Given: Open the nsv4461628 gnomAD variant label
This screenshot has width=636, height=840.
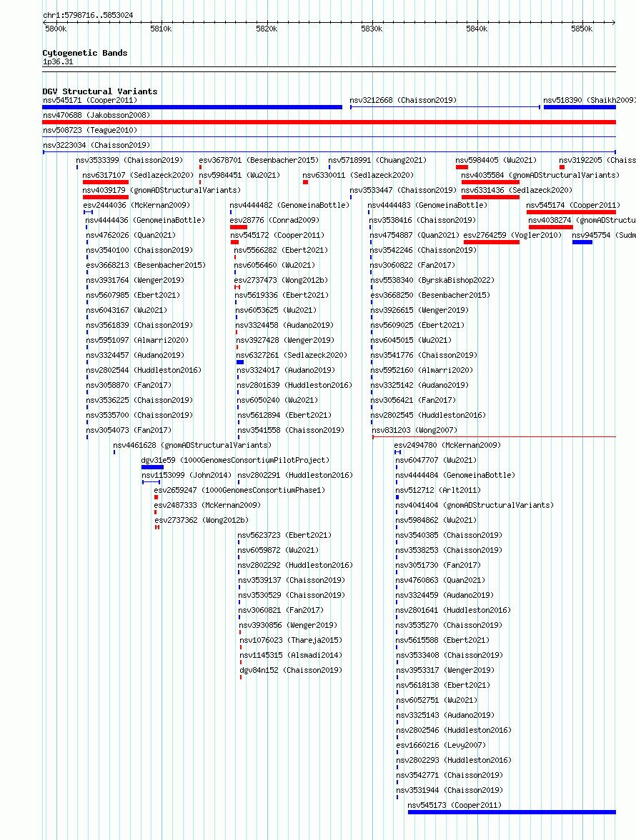Looking at the screenshot, I should pyautogui.click(x=192, y=445).
